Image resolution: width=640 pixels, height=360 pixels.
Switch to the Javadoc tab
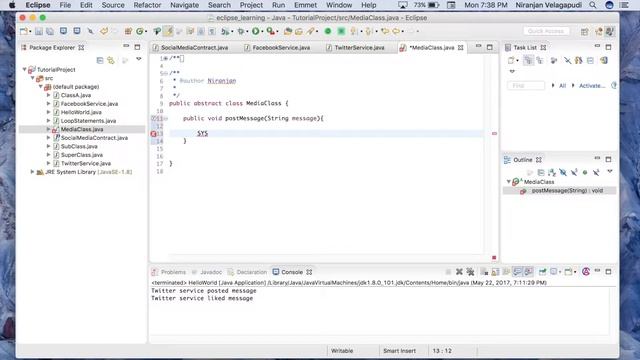[x=207, y=272]
